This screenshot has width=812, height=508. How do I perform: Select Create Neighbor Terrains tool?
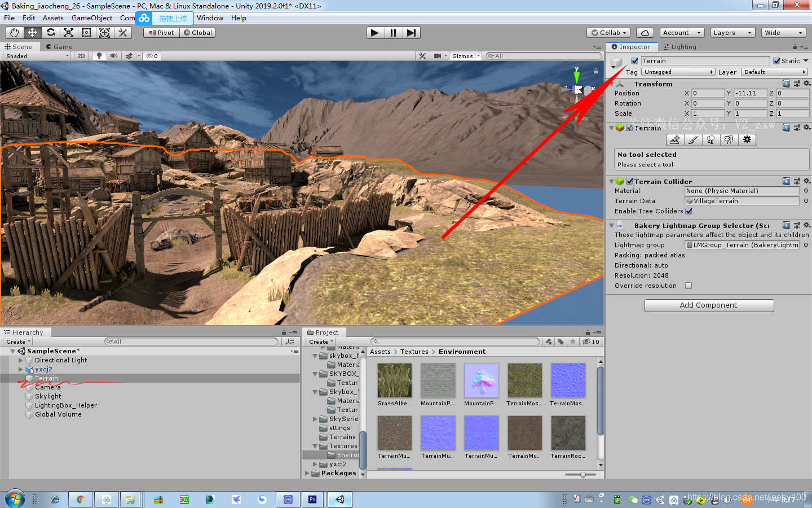(x=674, y=140)
